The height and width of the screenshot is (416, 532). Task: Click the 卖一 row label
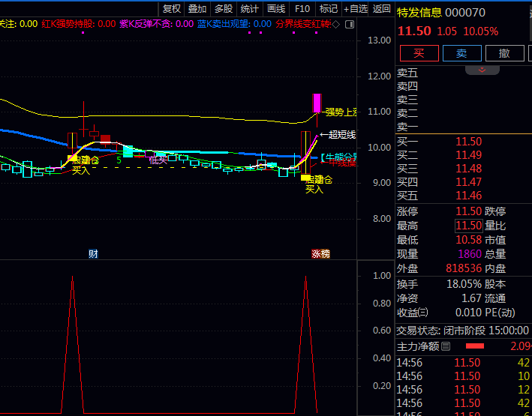407,127
